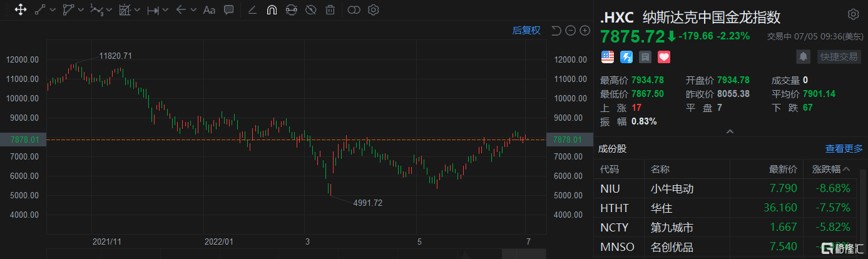Click the 纳斯达克中国金龙指数 title

pyautogui.click(x=712, y=17)
